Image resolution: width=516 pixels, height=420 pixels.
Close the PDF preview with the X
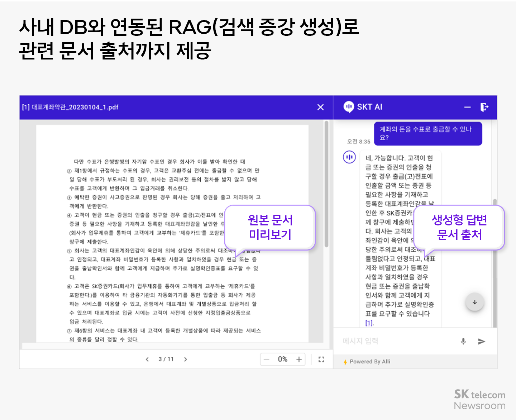[x=320, y=107]
